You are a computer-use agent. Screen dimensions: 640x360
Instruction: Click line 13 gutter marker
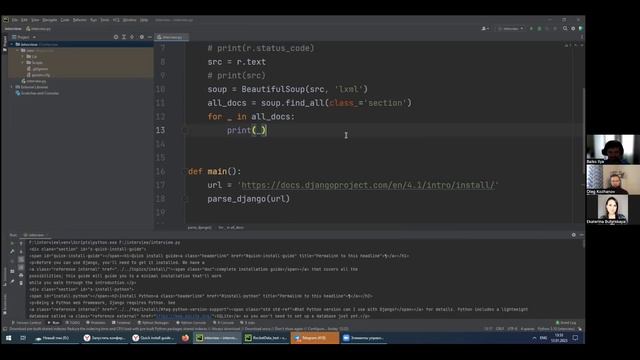click(x=185, y=130)
